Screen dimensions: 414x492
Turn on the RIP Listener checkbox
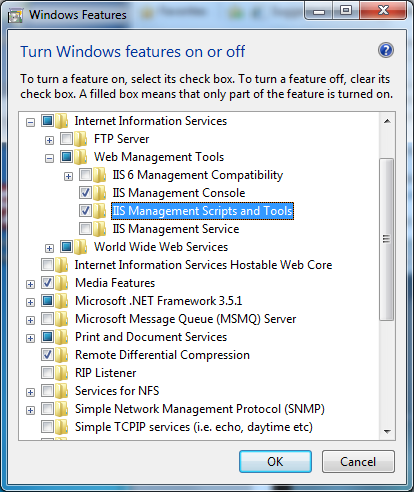[x=47, y=372]
